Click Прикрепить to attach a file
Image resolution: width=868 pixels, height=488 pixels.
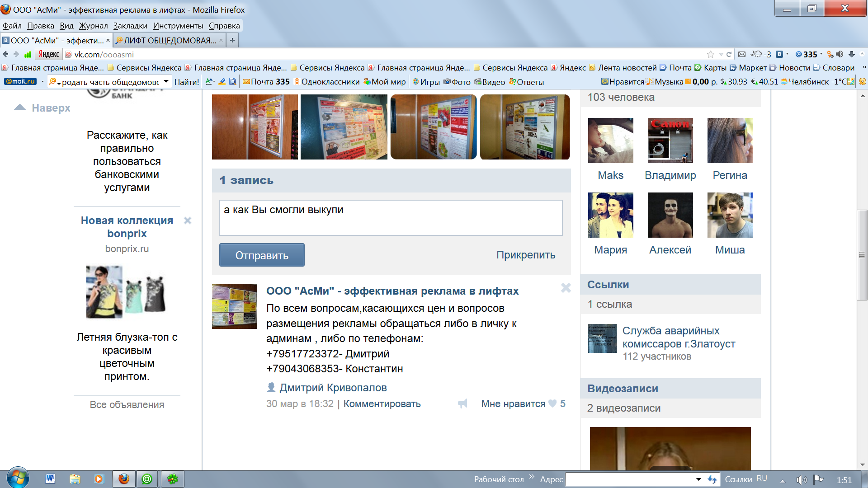[526, 255]
